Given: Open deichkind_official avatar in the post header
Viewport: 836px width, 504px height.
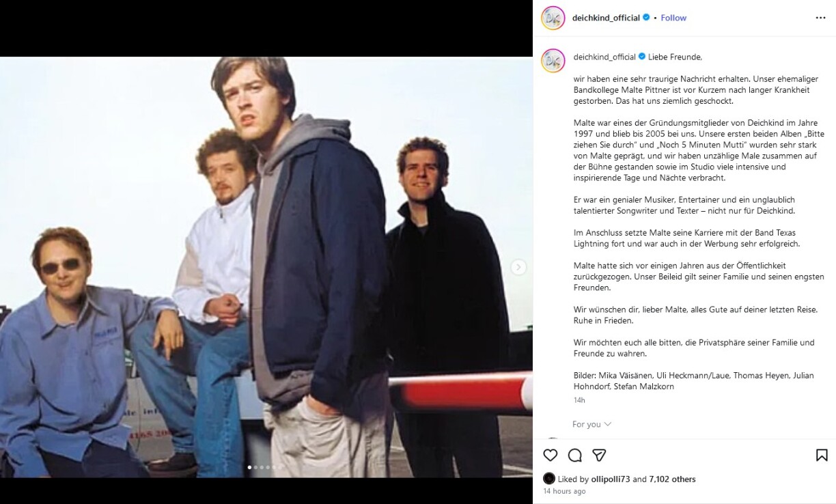Looking at the screenshot, I should click(553, 18).
